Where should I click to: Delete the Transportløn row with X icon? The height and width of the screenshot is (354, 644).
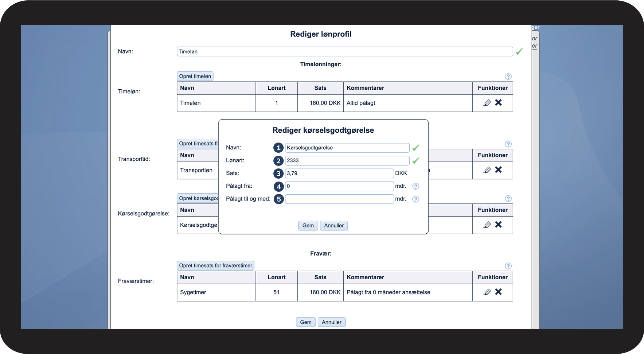498,170
